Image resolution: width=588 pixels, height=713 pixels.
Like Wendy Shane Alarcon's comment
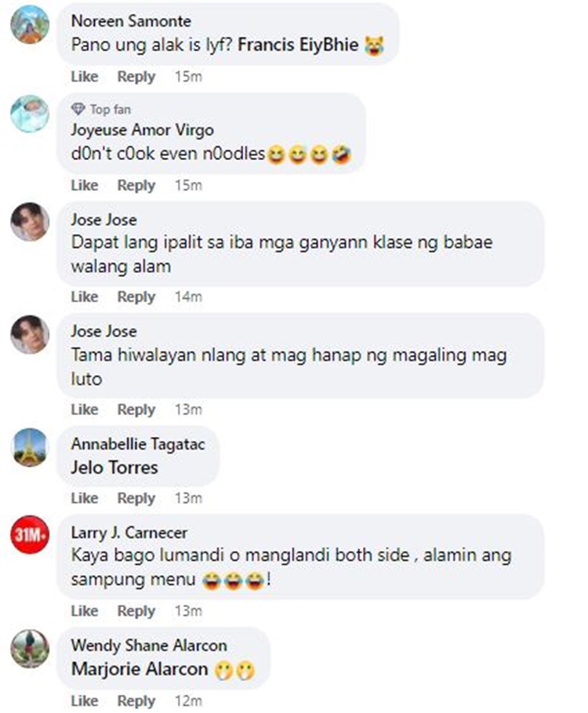tap(85, 700)
